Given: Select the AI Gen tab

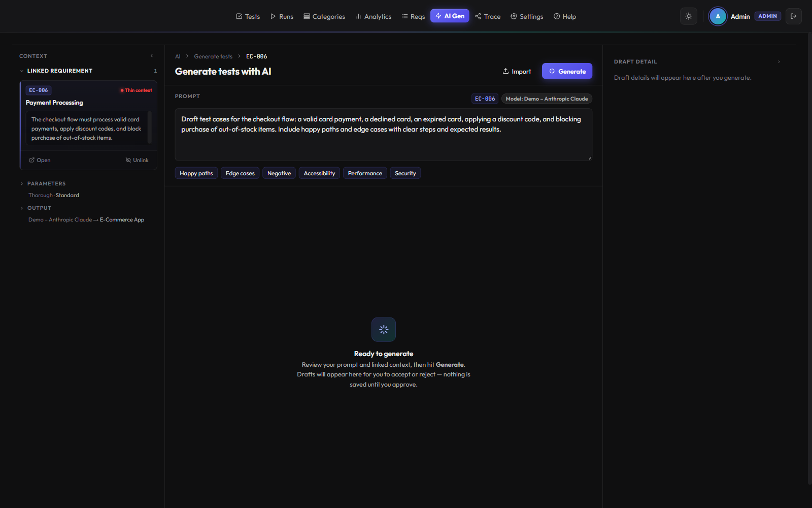Looking at the screenshot, I should pyautogui.click(x=450, y=16).
